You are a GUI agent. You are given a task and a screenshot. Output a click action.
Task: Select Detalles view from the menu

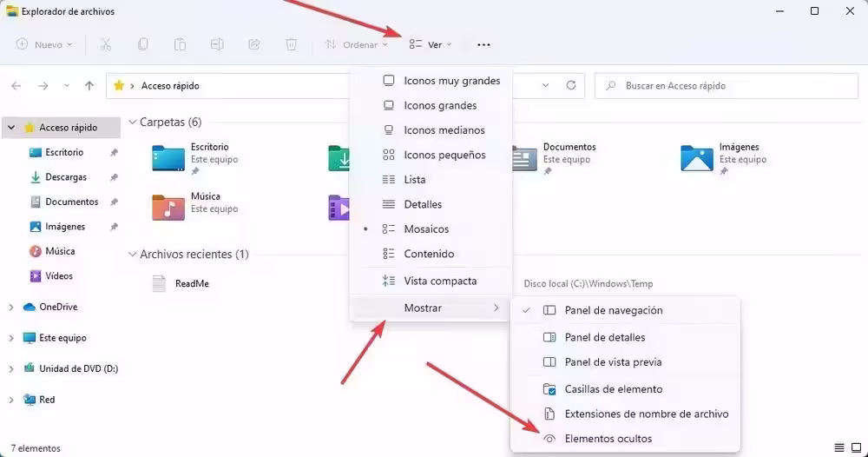click(x=423, y=204)
